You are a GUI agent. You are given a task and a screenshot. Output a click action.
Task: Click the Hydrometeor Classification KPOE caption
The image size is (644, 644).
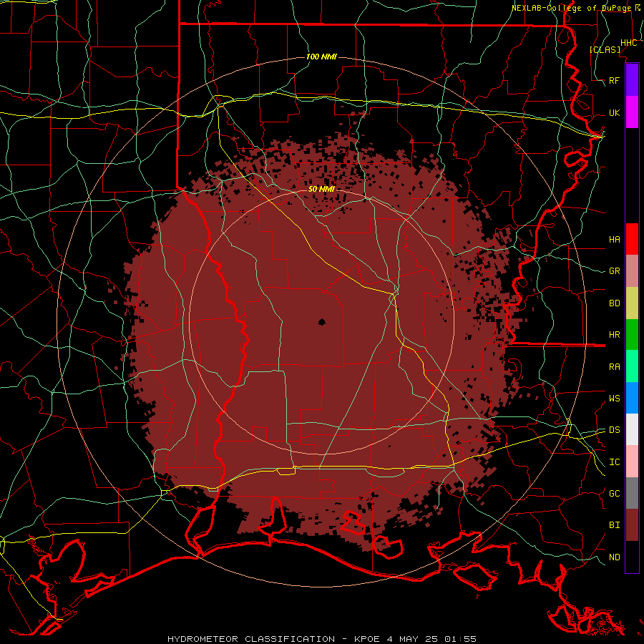(x=321, y=639)
